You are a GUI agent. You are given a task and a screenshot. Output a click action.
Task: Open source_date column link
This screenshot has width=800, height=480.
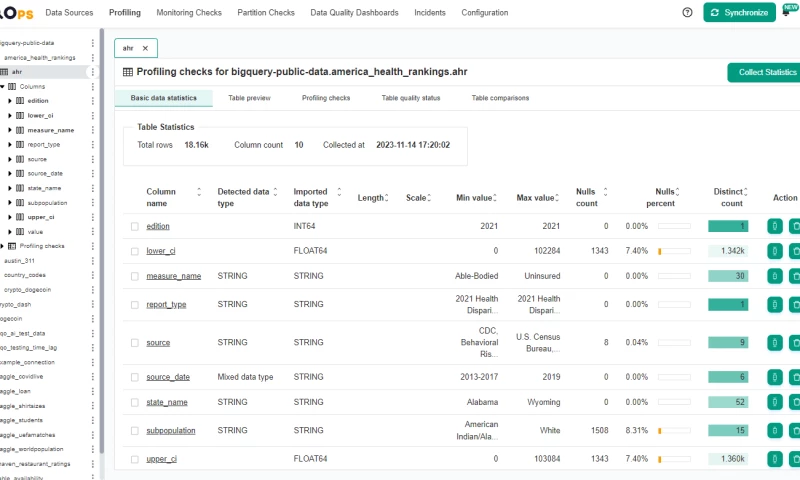click(x=168, y=377)
